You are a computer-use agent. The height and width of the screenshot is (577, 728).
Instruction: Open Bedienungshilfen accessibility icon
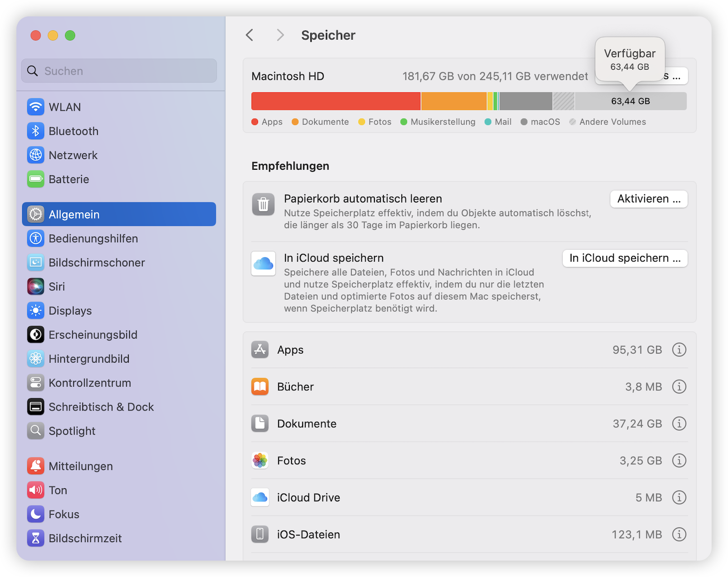click(35, 238)
